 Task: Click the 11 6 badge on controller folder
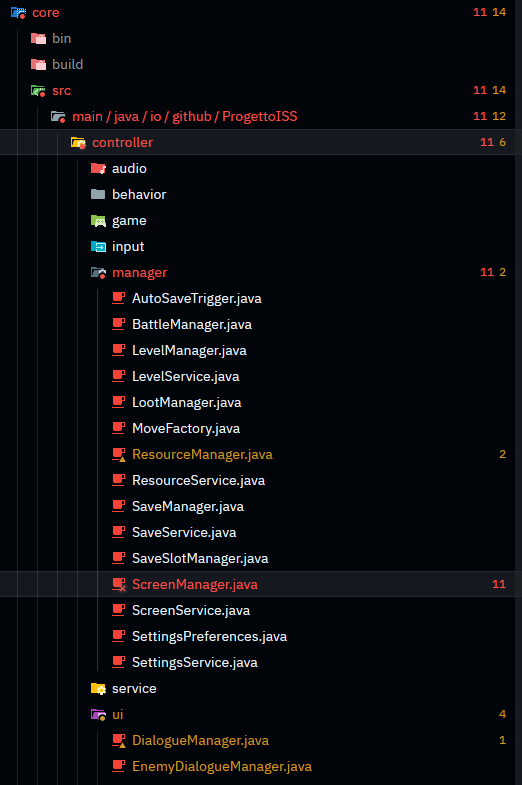[x=493, y=143]
